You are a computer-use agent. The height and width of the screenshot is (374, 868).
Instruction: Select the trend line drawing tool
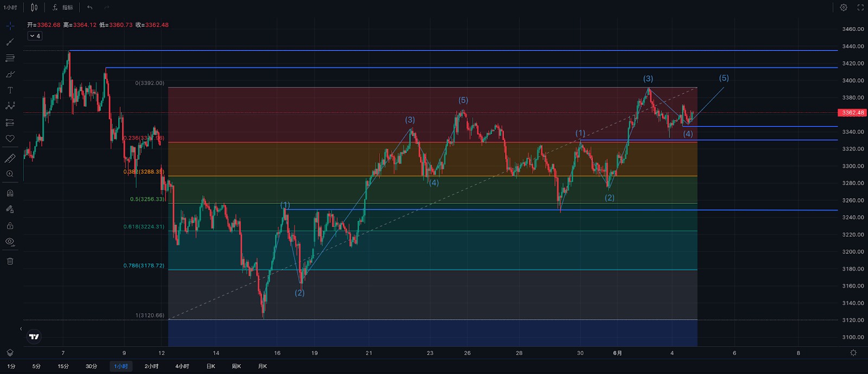point(10,42)
